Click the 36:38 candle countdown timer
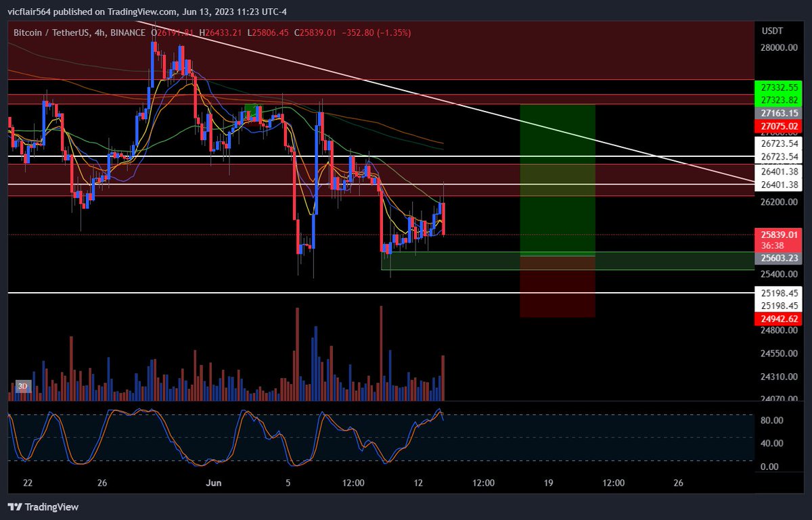This screenshot has height=520, width=812. 772,243
